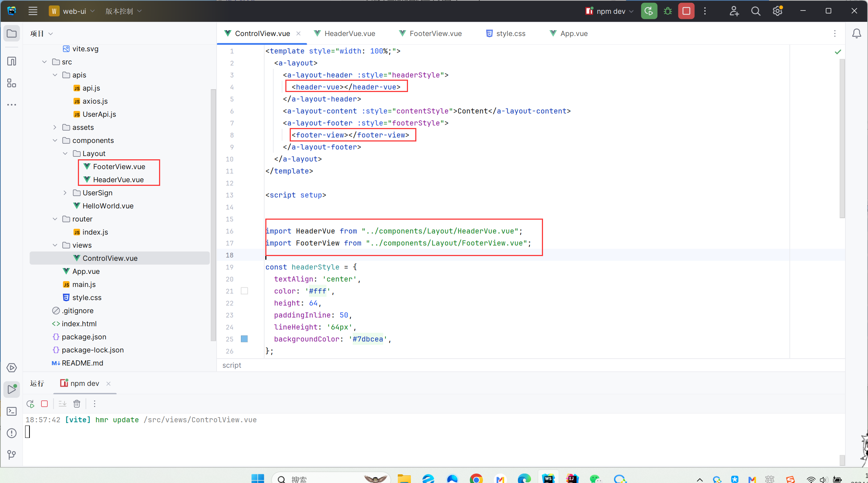Image resolution: width=868 pixels, height=483 pixels.
Task: Collapse the src folder
Action: tap(44, 62)
